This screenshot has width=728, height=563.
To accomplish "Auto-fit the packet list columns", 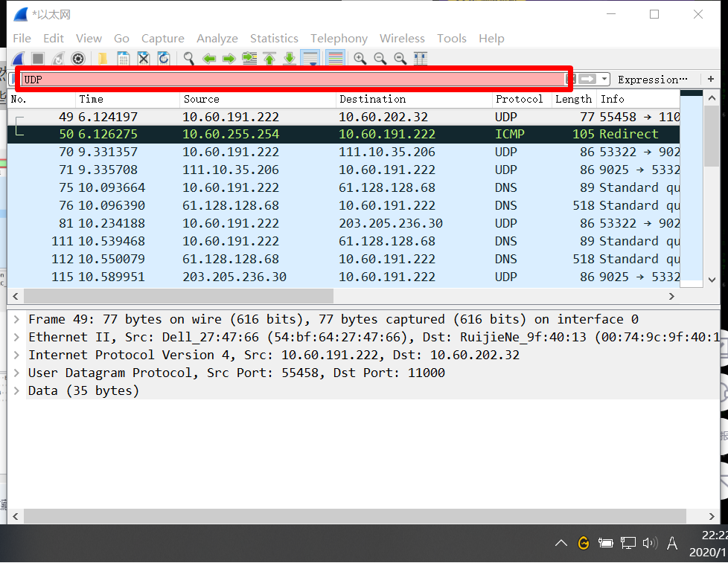I will [420, 59].
